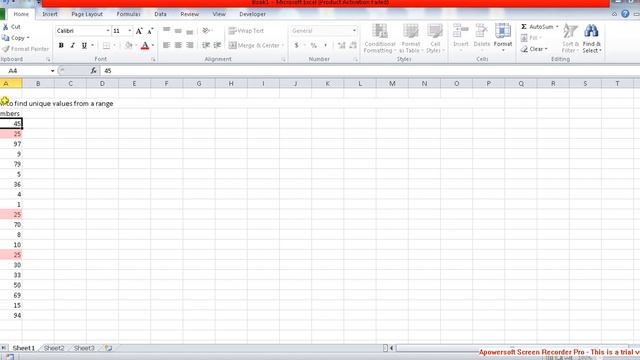This screenshot has height=360, width=640.
Task: Increase indent
Action: tap(217, 45)
